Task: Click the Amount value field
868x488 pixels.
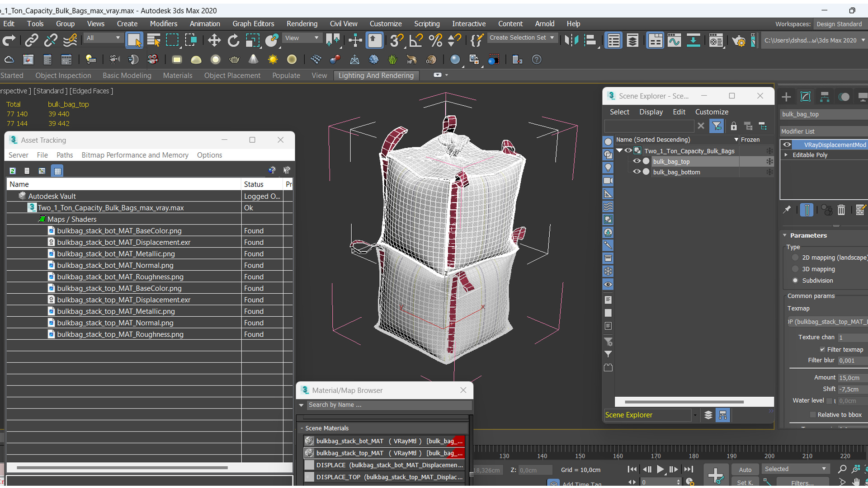Action: [x=852, y=378]
